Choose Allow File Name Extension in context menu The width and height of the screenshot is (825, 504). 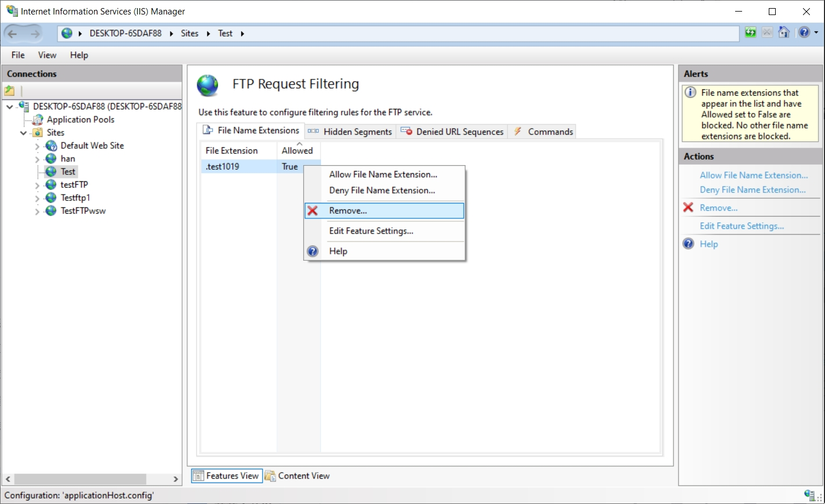384,174
